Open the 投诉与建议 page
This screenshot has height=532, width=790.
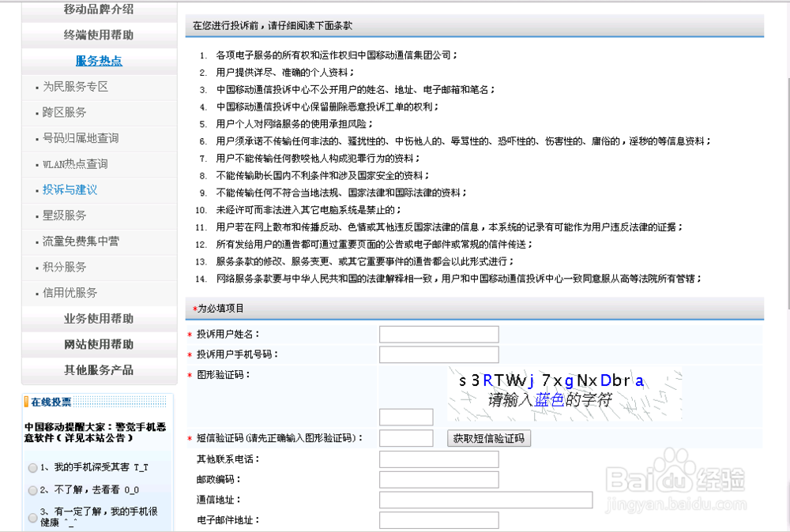pos(66,189)
